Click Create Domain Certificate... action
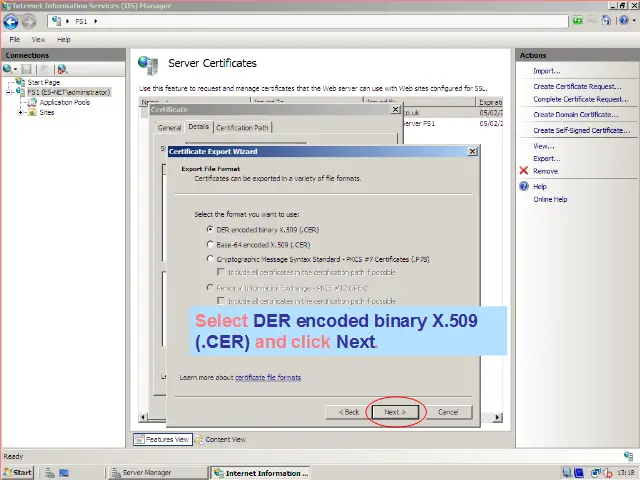The image size is (640, 480). point(576,115)
